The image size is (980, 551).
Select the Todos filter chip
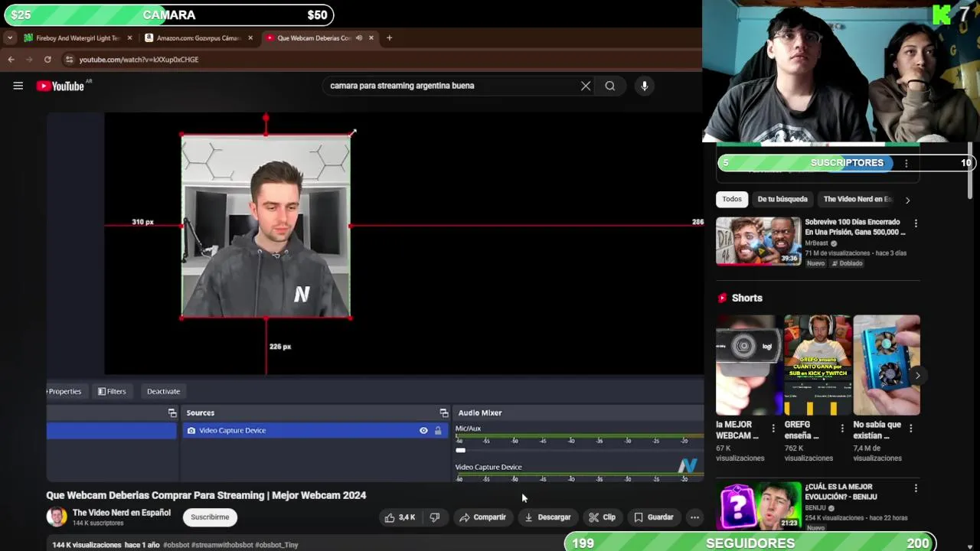(732, 199)
